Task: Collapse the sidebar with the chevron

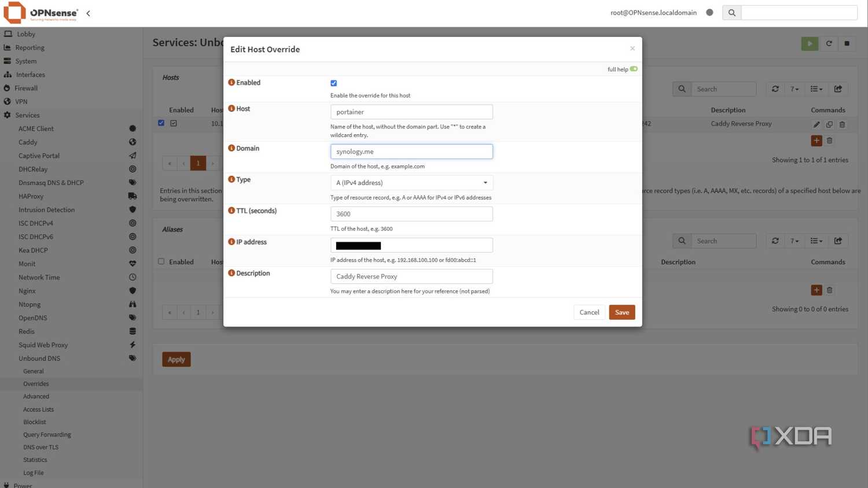Action: pyautogui.click(x=88, y=13)
